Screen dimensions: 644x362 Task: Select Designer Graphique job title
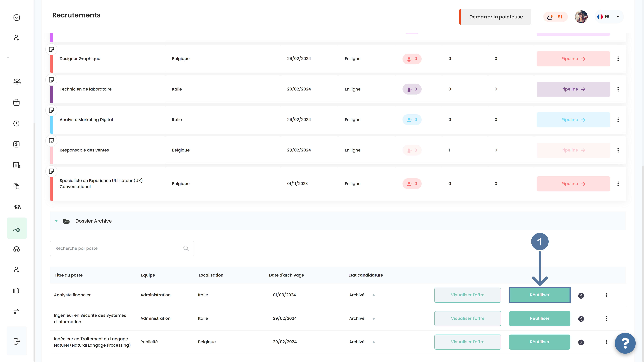pyautogui.click(x=80, y=59)
